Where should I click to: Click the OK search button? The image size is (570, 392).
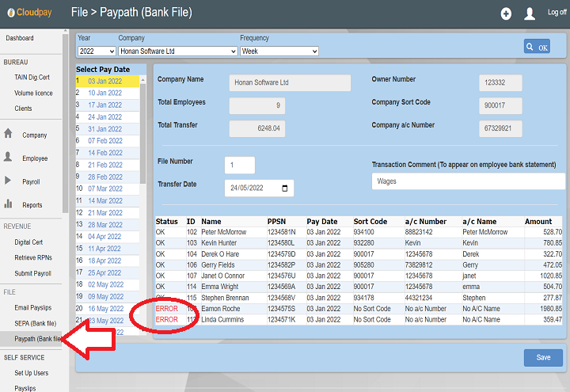click(537, 48)
